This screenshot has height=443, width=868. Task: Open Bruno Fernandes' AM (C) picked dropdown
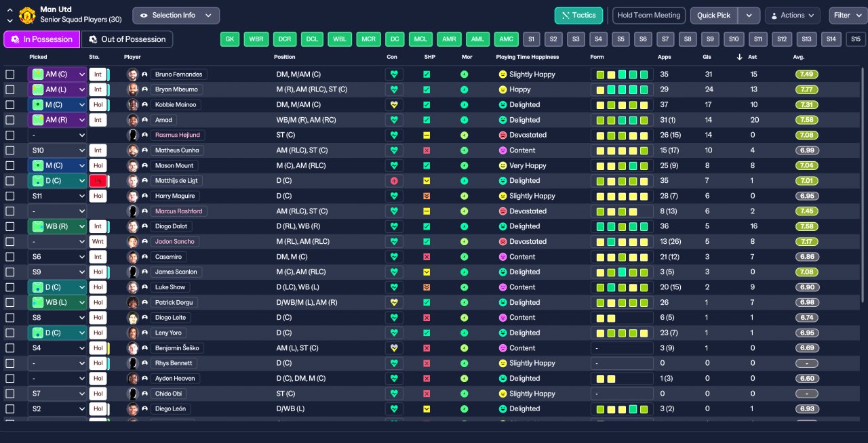(x=58, y=75)
